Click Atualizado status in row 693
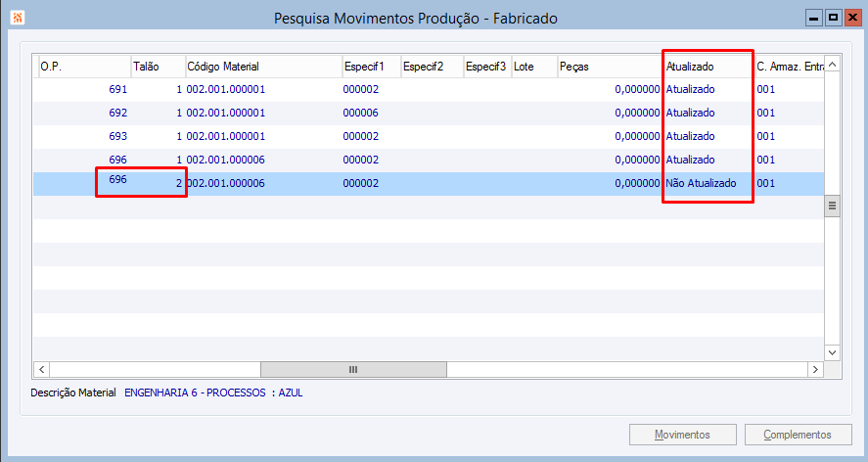The width and height of the screenshot is (868, 462). click(x=690, y=136)
